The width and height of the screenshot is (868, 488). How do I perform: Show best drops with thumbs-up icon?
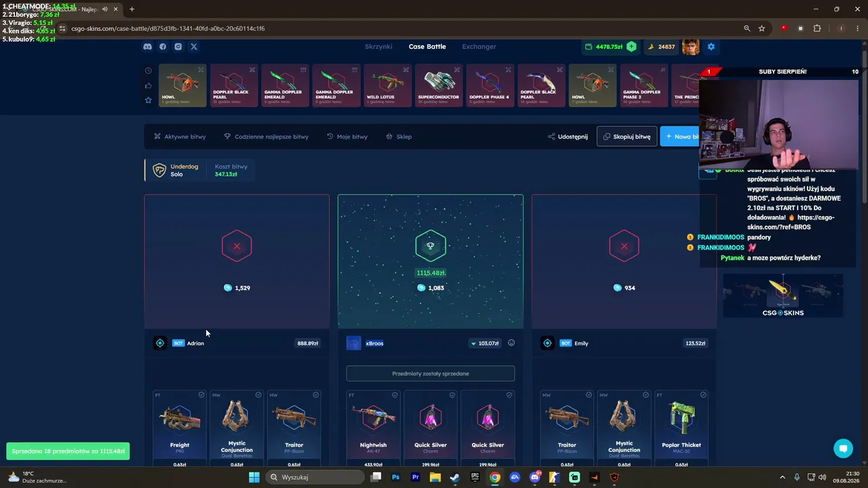pos(149,85)
